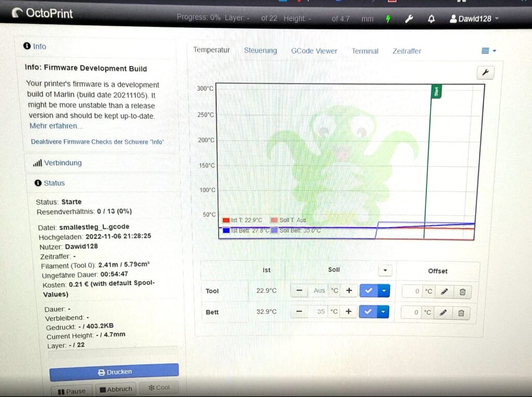Edit Bett offset pencil icon

(443, 312)
